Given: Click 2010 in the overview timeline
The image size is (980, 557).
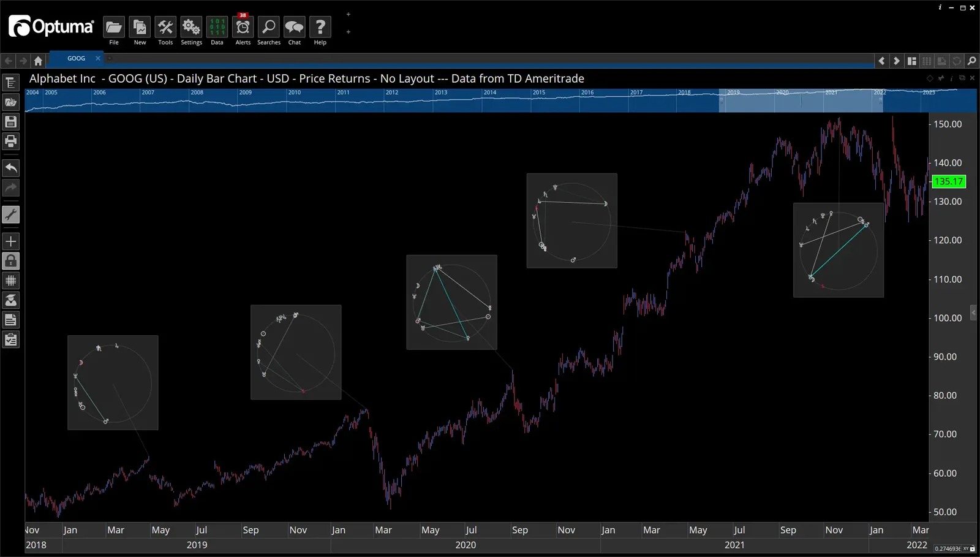Looking at the screenshot, I should [x=295, y=93].
